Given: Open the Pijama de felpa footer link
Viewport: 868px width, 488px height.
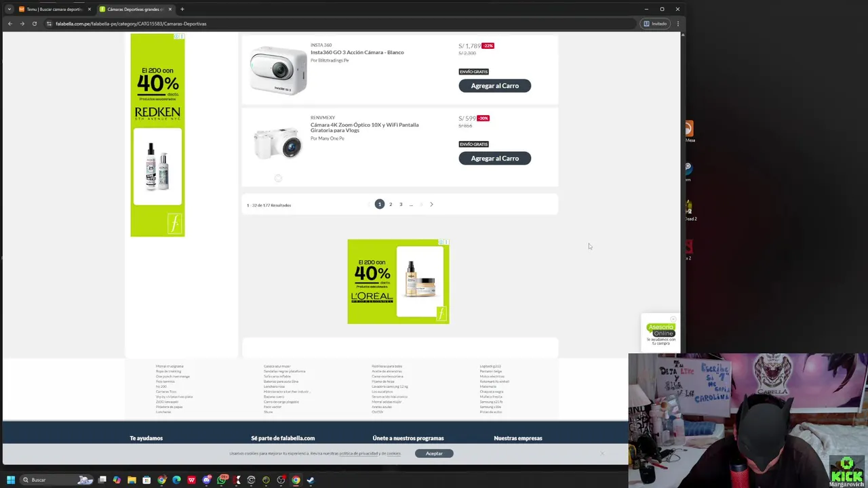Looking at the screenshot, I should point(382,382).
